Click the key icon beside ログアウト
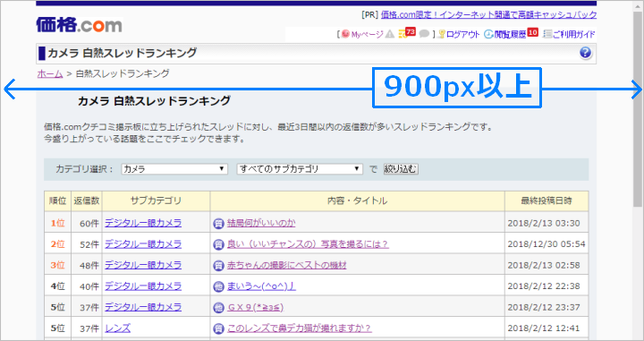The width and height of the screenshot is (644, 341). [x=442, y=34]
